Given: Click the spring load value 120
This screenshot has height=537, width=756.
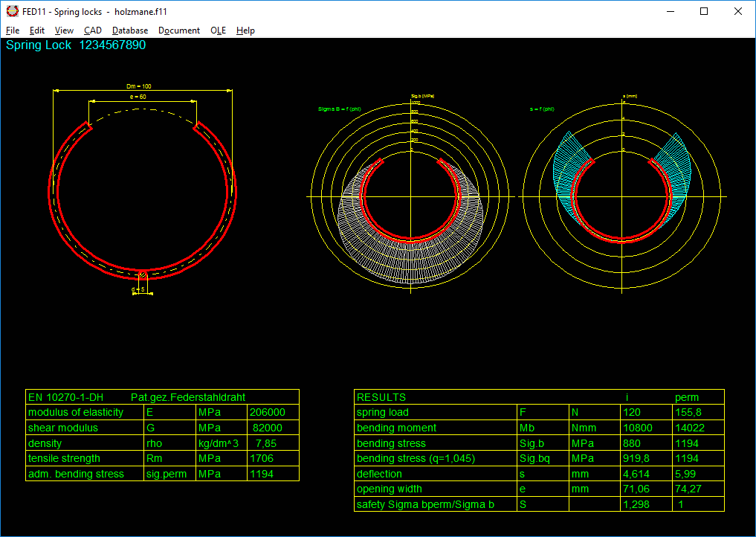Looking at the screenshot, I should coord(632,413).
